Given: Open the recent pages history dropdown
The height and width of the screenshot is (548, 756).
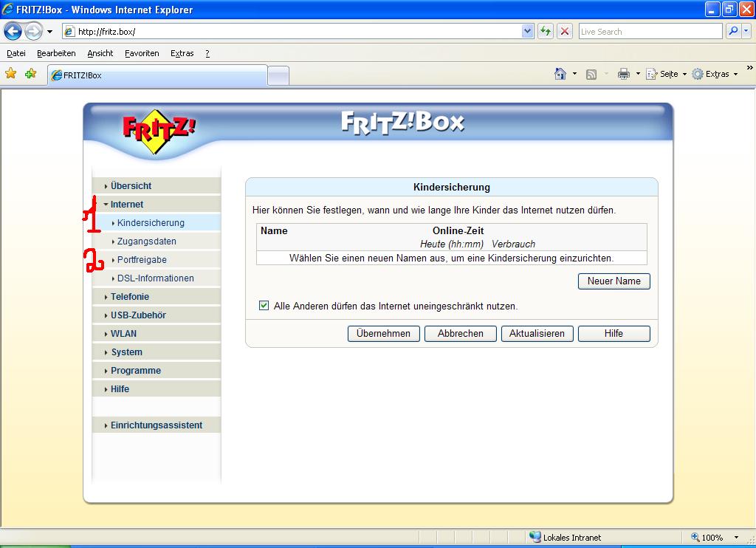Looking at the screenshot, I should click(x=49, y=32).
